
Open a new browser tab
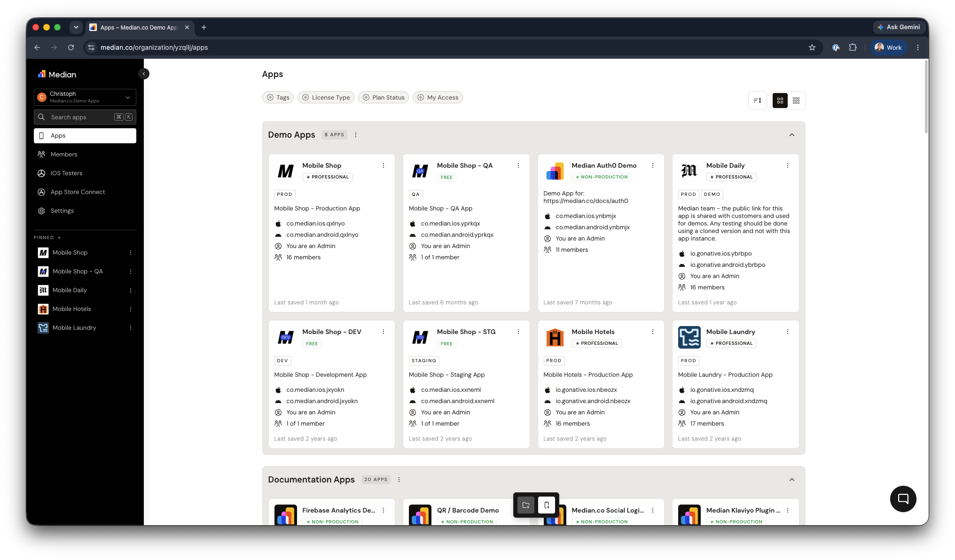pos(204,27)
